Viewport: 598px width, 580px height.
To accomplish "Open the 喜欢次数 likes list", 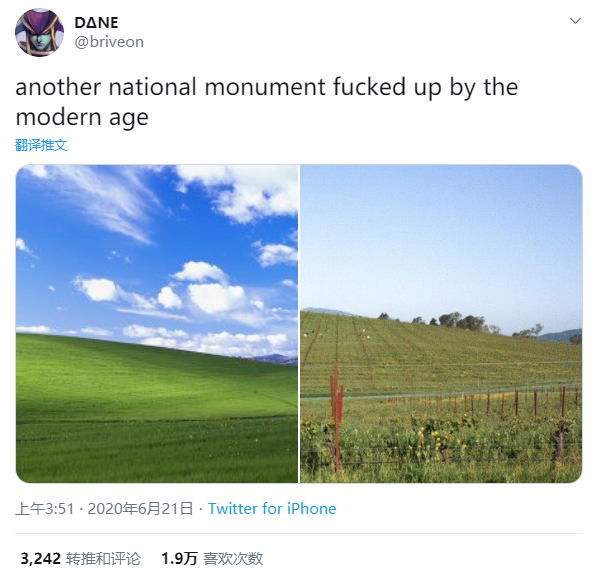I will coord(233,559).
